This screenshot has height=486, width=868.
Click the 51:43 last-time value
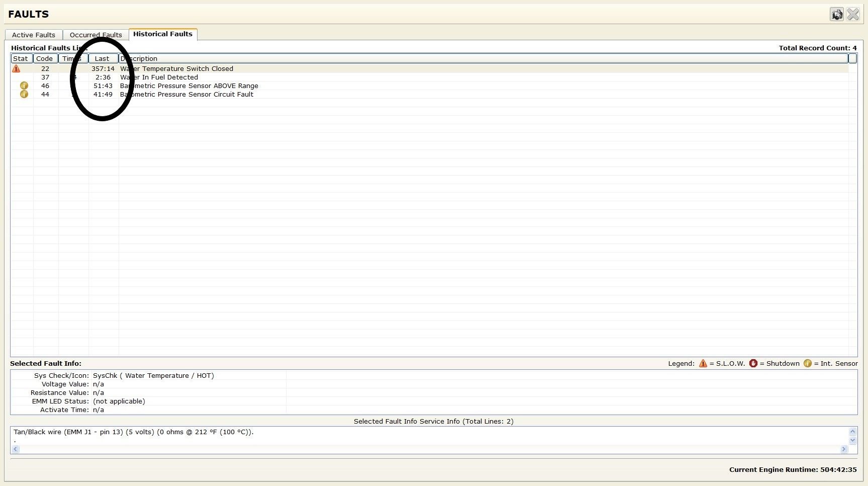click(103, 86)
